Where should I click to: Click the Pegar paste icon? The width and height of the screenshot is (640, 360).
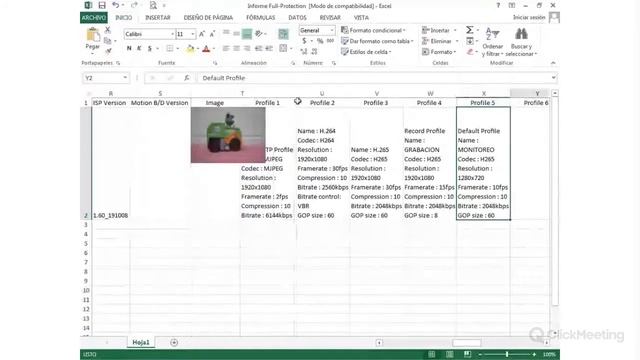pyautogui.click(x=93, y=36)
